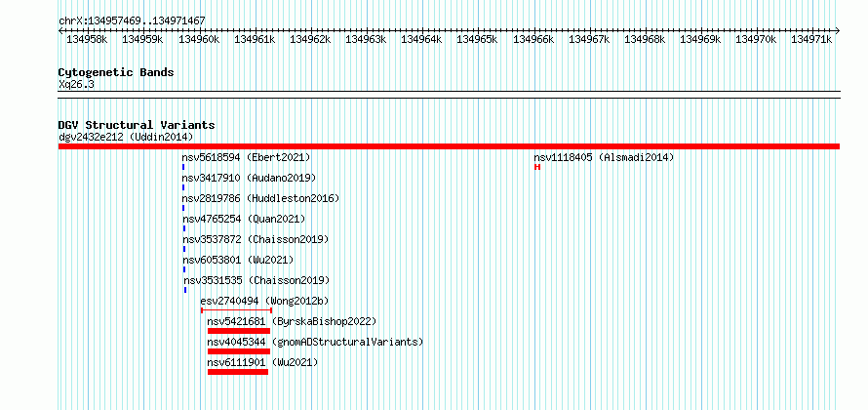This screenshot has width=868, height=410.
Task: Click the 134966k ruler position
Action: [533, 39]
